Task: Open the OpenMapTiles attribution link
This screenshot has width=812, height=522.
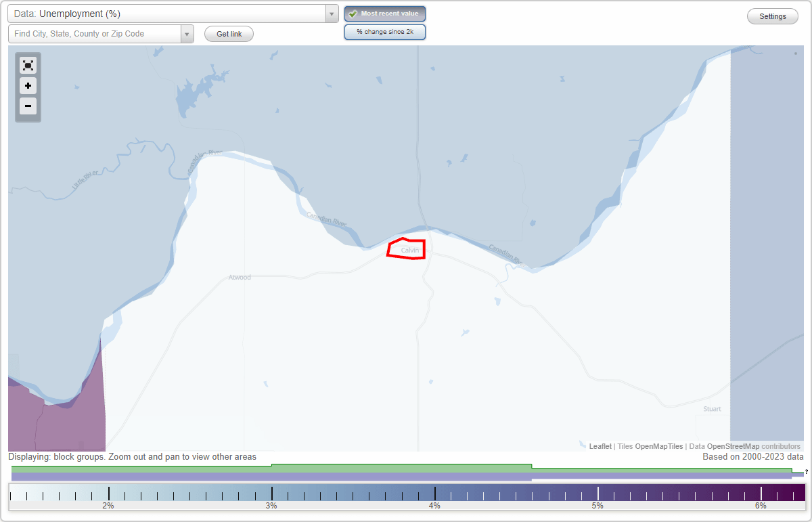Action: tap(659, 446)
